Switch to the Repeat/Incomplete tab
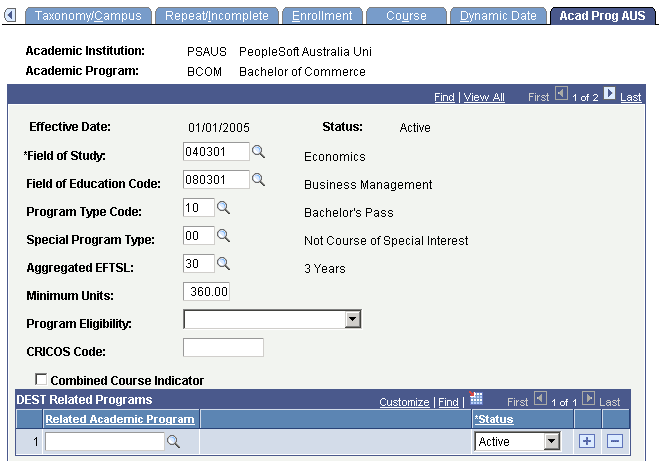The image size is (659, 461). 216,16
